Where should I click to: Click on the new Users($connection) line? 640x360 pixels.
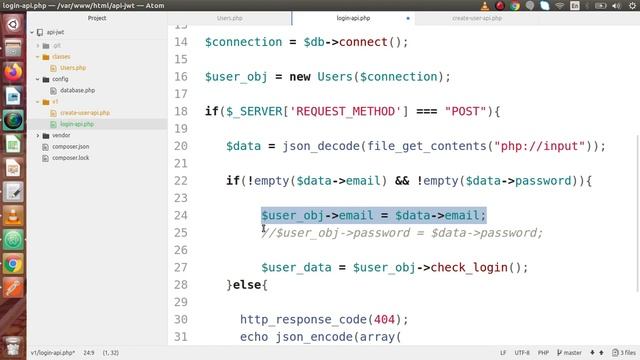coord(328,77)
